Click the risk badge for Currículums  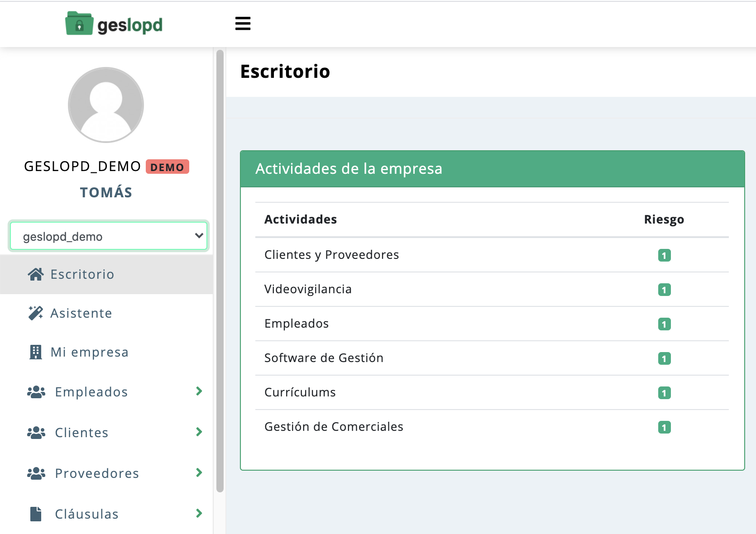pos(664,393)
